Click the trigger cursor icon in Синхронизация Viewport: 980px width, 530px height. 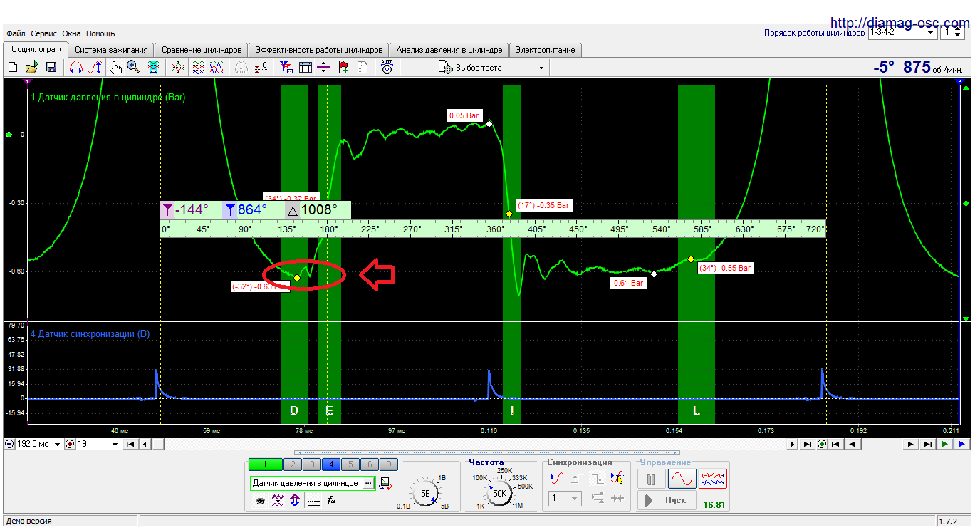[616, 479]
